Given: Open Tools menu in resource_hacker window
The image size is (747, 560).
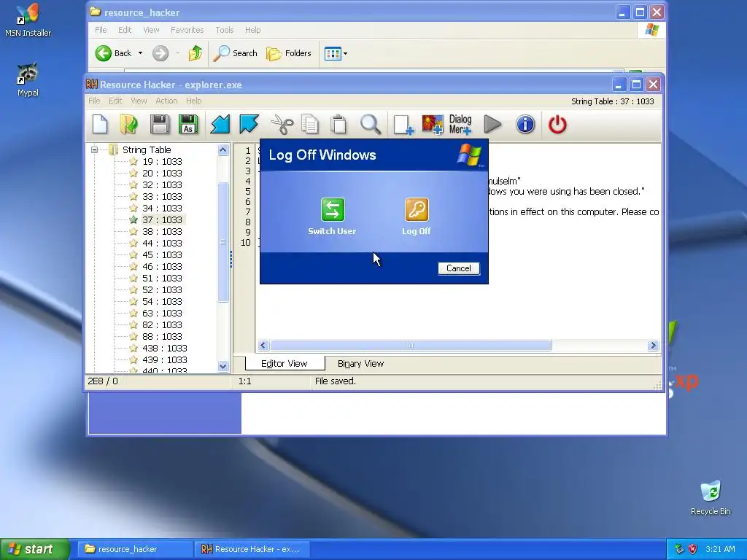Looking at the screenshot, I should 225,30.
